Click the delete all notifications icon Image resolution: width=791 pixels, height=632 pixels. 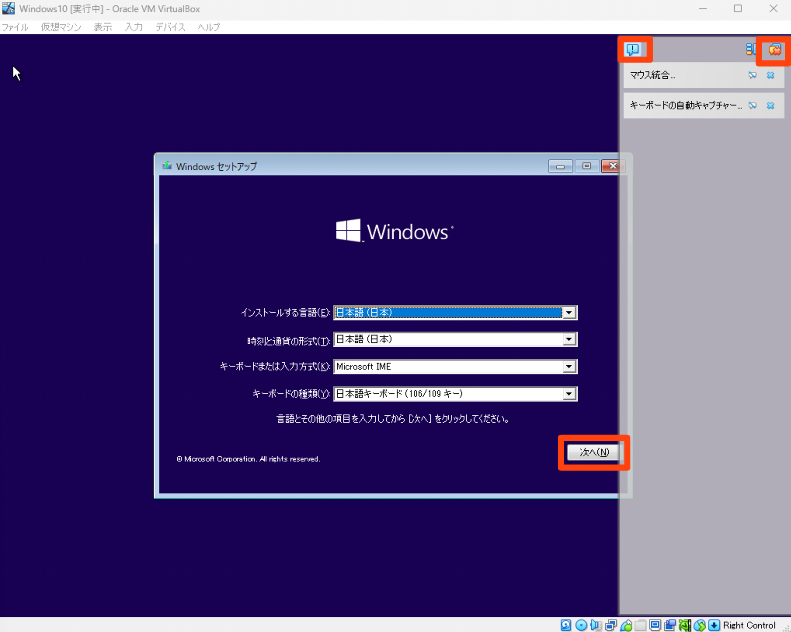pos(774,49)
